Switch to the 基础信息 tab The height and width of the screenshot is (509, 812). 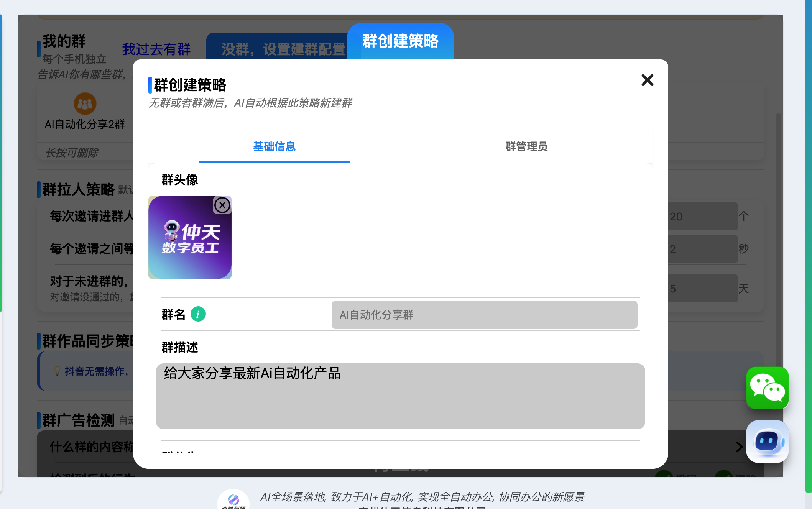coord(274,146)
